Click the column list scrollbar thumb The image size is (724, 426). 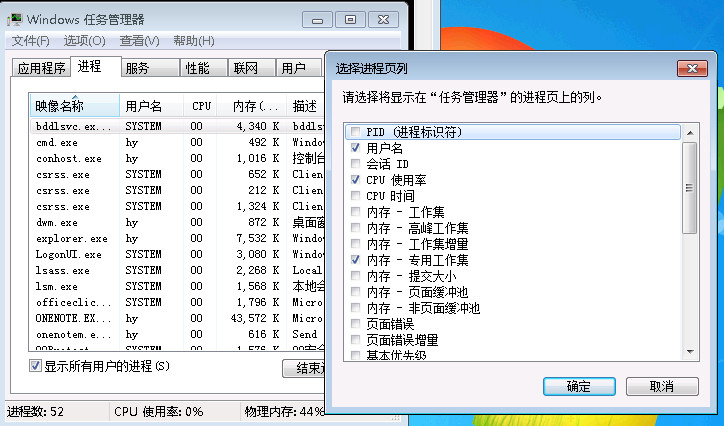(690, 188)
